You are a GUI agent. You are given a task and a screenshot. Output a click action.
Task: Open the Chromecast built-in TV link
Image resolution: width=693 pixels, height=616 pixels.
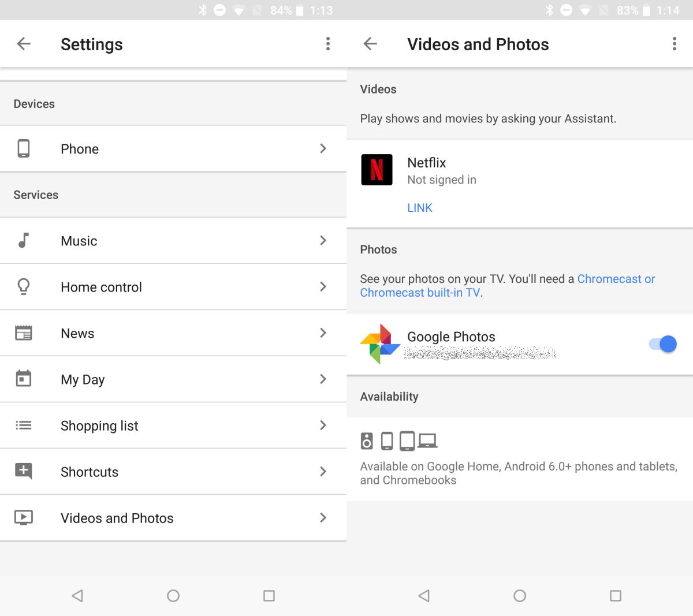tap(420, 293)
